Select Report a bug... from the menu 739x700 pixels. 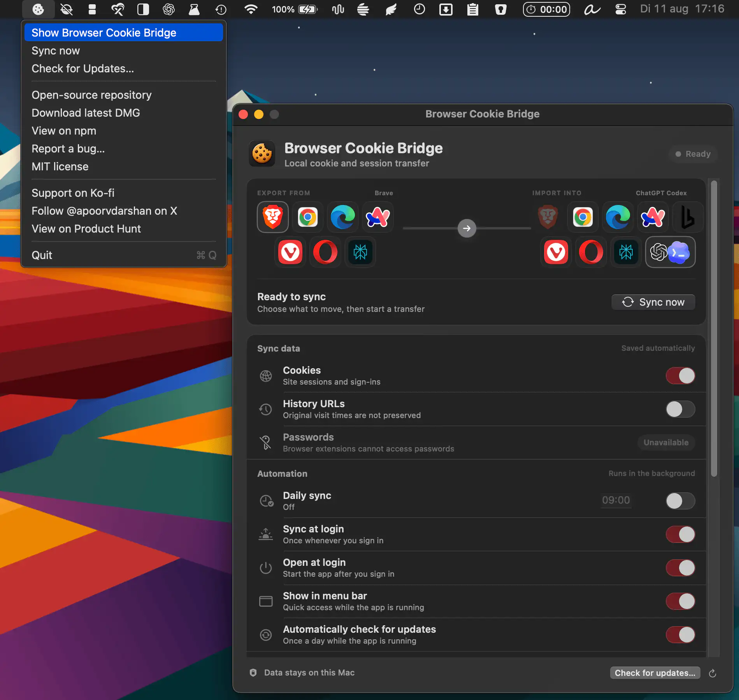point(124,149)
